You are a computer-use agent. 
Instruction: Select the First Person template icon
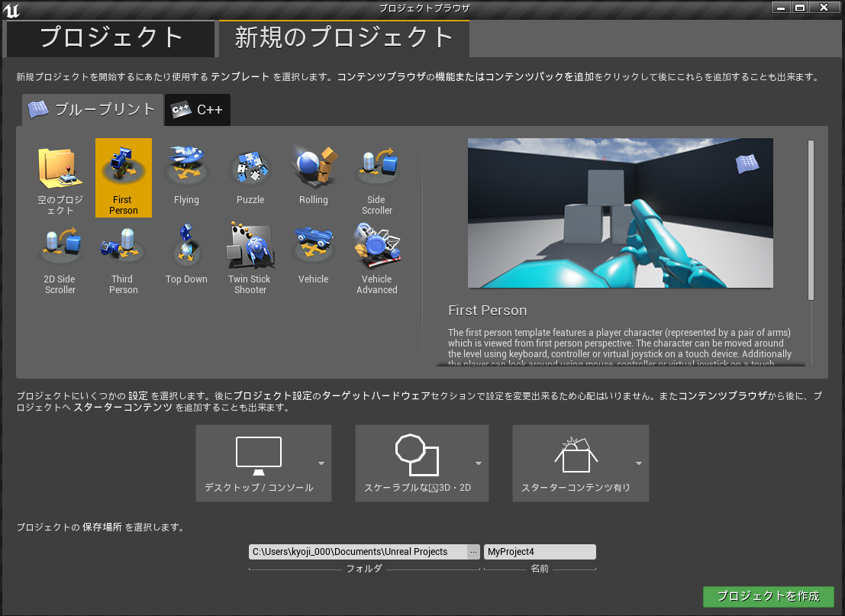123,168
